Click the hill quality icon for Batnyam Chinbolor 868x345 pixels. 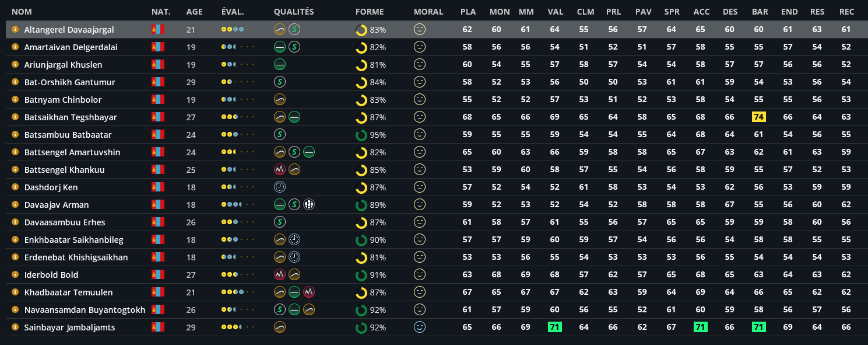pyautogui.click(x=280, y=99)
